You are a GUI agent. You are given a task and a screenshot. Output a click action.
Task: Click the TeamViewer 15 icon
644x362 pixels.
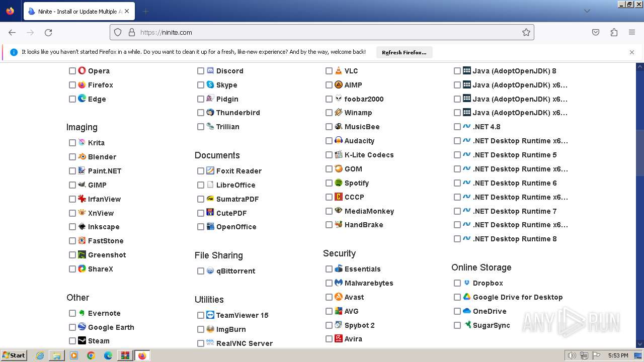coord(210,315)
